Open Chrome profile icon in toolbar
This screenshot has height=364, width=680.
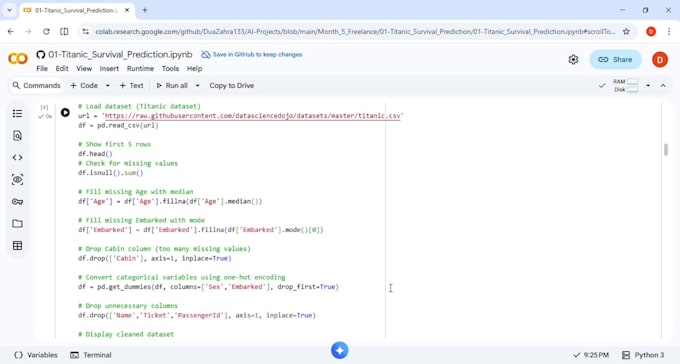pyautogui.click(x=651, y=32)
